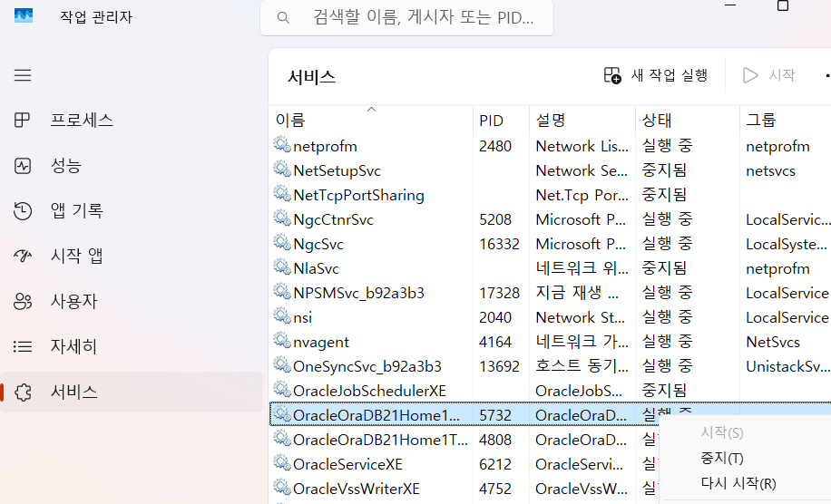Viewport: 831px width, 504px height.
Task: Click the gear icon of OracleOraDB21Home1T... service
Action: (x=282, y=438)
